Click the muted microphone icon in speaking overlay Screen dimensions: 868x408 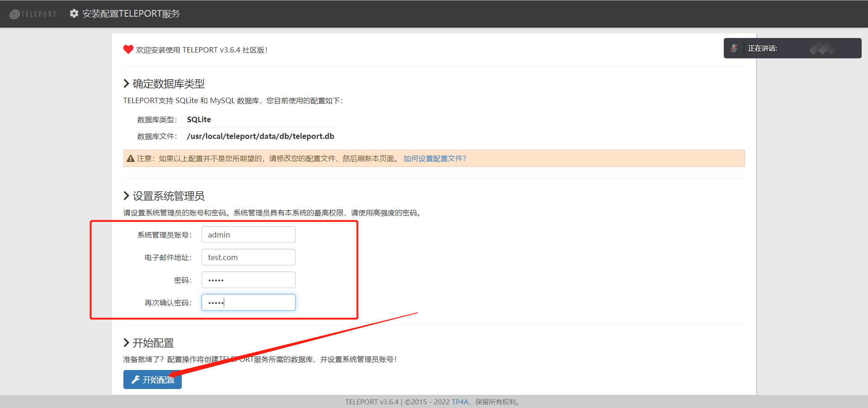(734, 48)
